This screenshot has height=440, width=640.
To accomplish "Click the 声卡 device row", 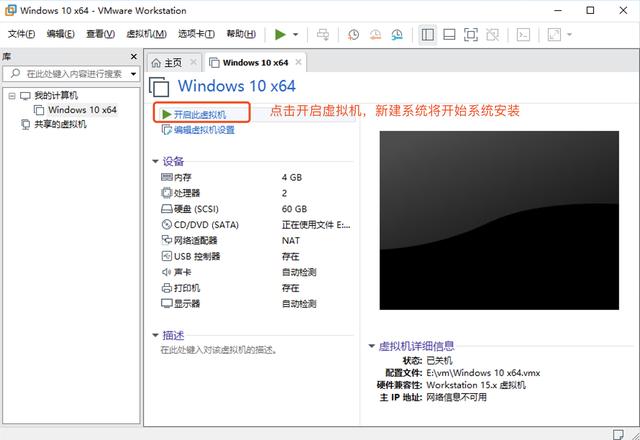I will click(x=257, y=272).
